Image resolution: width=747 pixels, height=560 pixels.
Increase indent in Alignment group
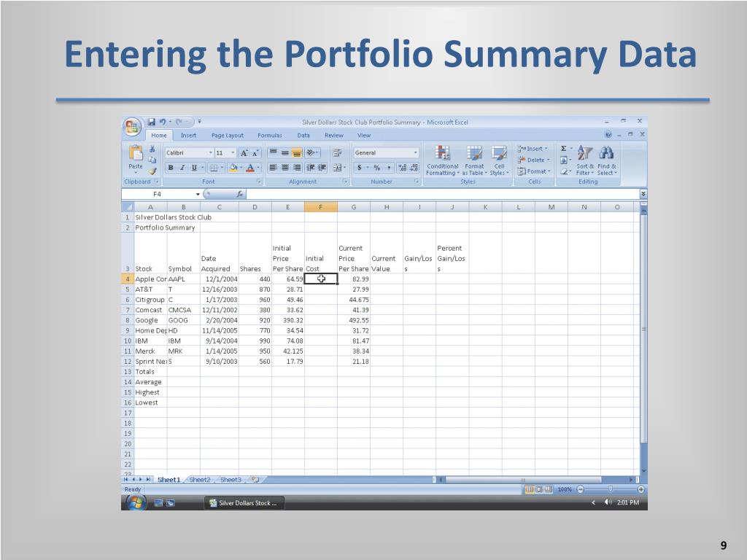pyautogui.click(x=322, y=168)
